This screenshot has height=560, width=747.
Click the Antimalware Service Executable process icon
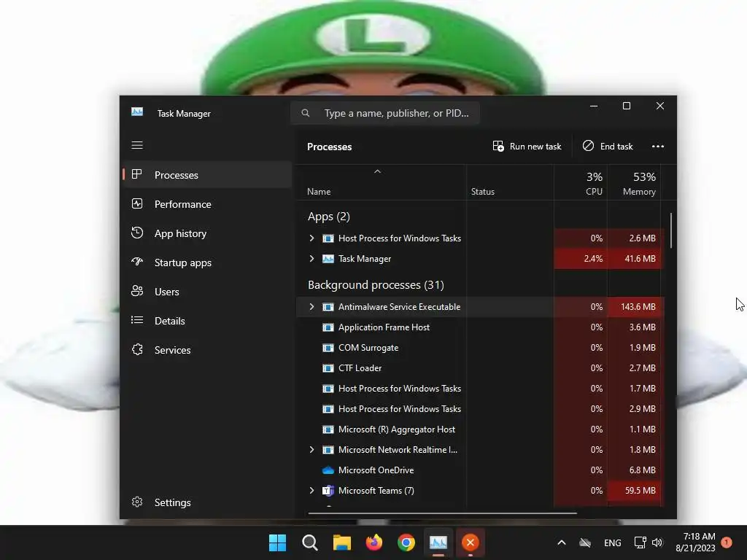(328, 307)
